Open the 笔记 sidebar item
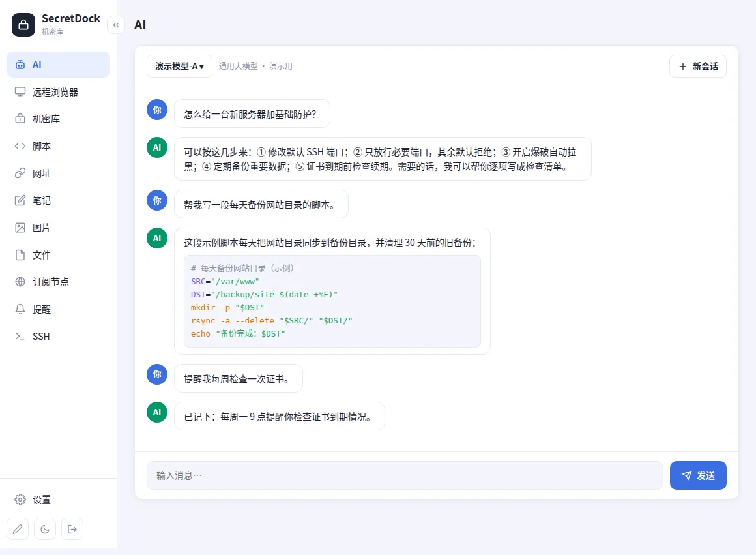 click(x=59, y=200)
